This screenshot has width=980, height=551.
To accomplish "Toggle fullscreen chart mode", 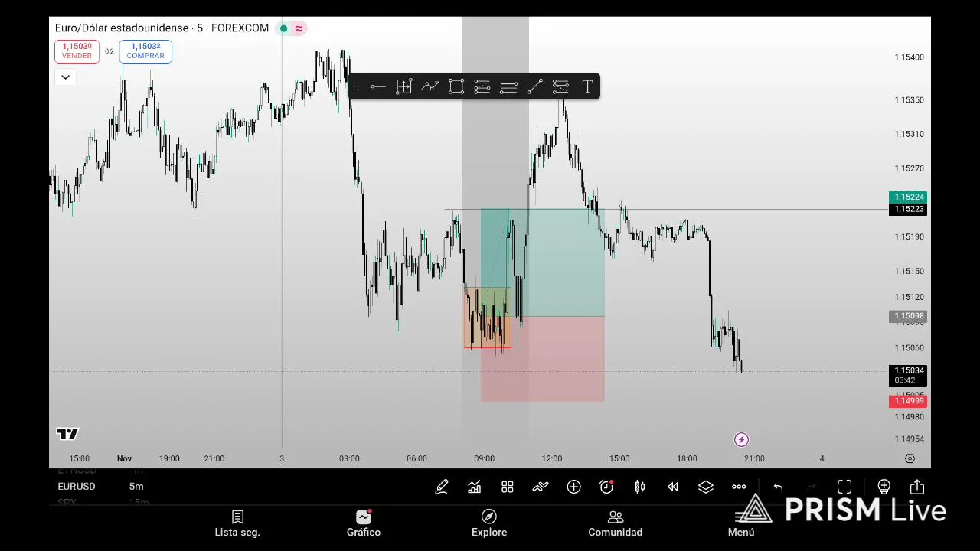I will 844,487.
